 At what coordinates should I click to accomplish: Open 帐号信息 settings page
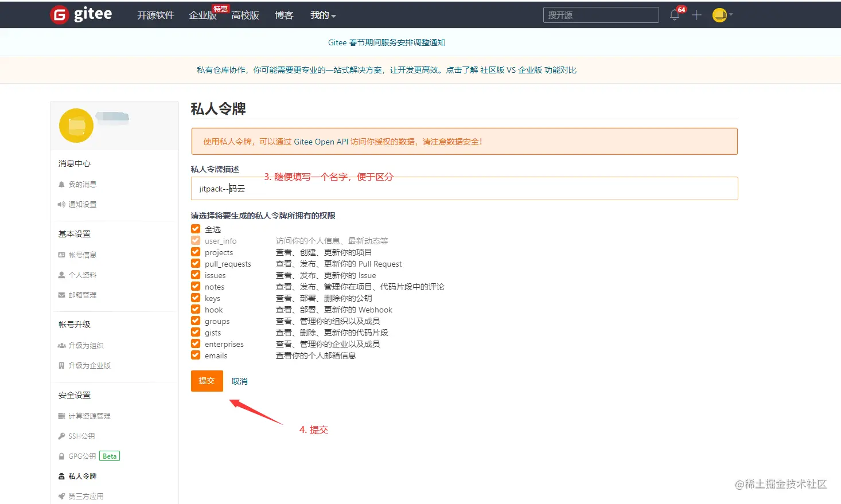coord(83,255)
